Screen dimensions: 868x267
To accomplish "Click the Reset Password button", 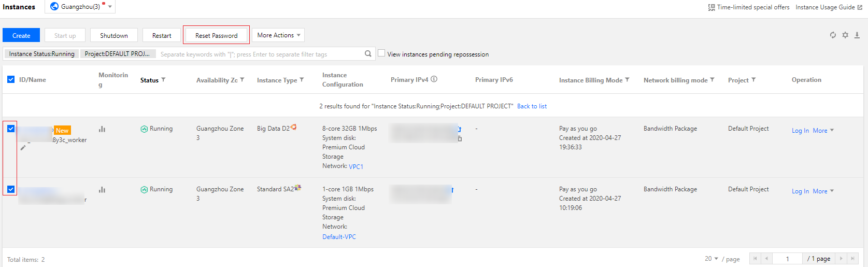I will pos(216,35).
